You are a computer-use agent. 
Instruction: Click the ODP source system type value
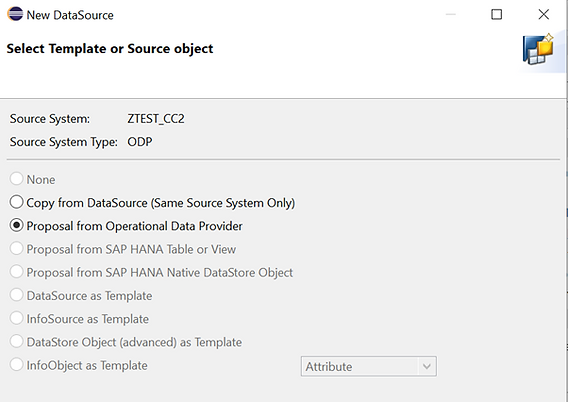pyautogui.click(x=139, y=142)
